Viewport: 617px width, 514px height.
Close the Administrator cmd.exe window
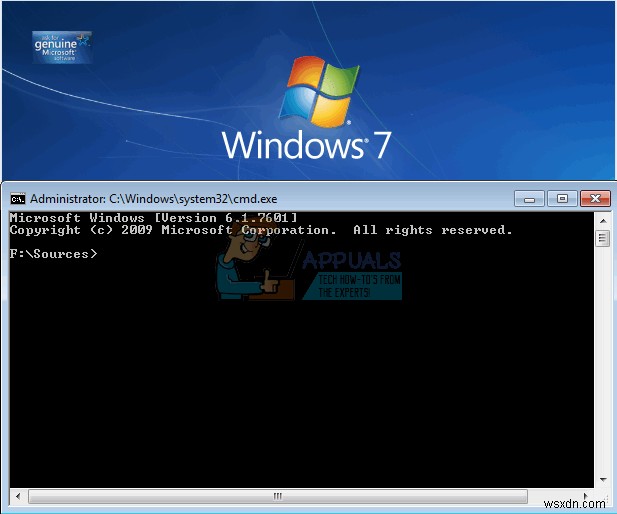tap(595, 199)
